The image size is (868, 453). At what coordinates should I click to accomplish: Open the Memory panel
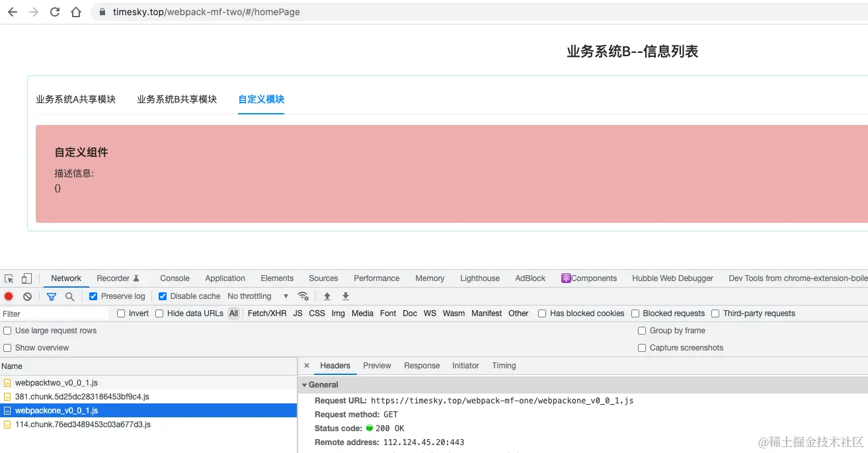430,278
